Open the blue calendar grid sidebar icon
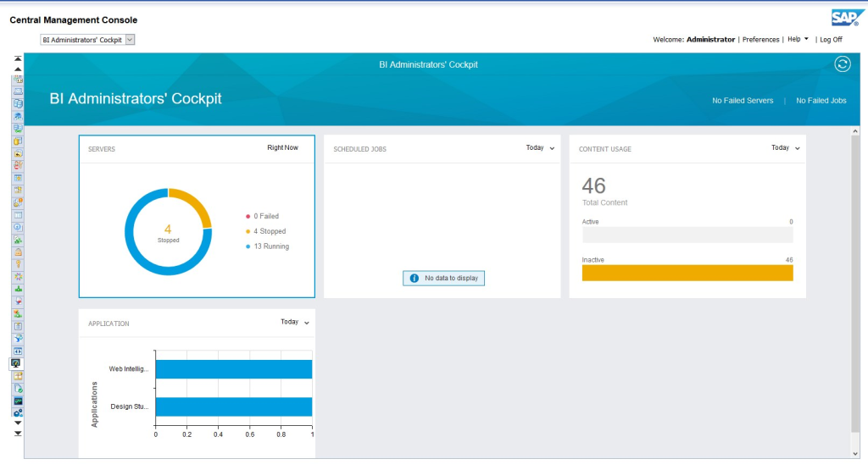Viewport: 868px width, 470px height. click(x=19, y=178)
